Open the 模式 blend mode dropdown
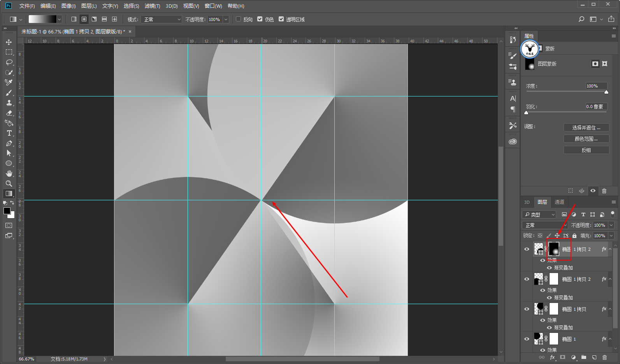The height and width of the screenshot is (364, 620). (161, 19)
